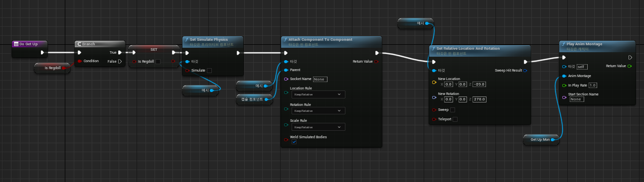644x182 pixels.
Task: Click Set Simulate Physics exec output pin
Action: (x=238, y=52)
